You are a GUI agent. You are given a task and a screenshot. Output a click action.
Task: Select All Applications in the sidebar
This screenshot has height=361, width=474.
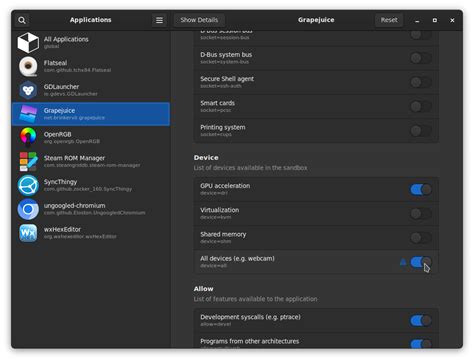[x=91, y=43]
